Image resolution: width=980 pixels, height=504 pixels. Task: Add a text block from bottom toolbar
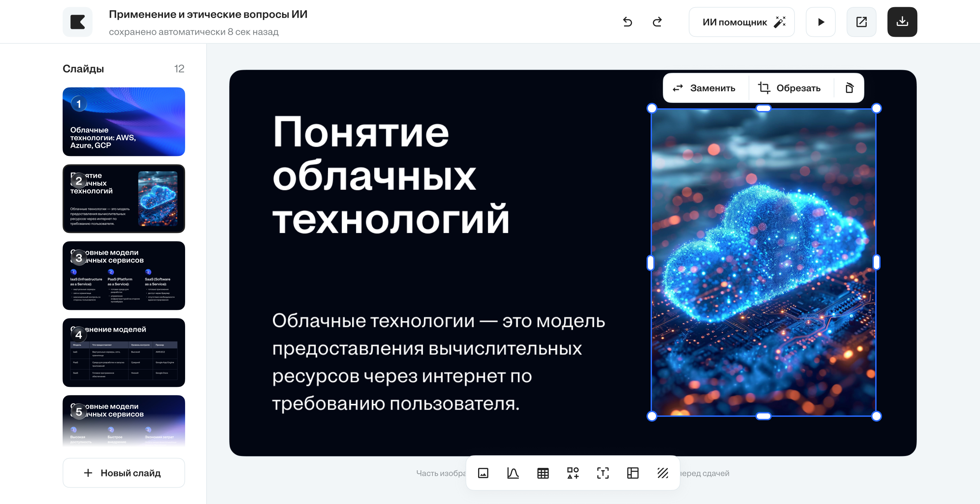tap(603, 473)
